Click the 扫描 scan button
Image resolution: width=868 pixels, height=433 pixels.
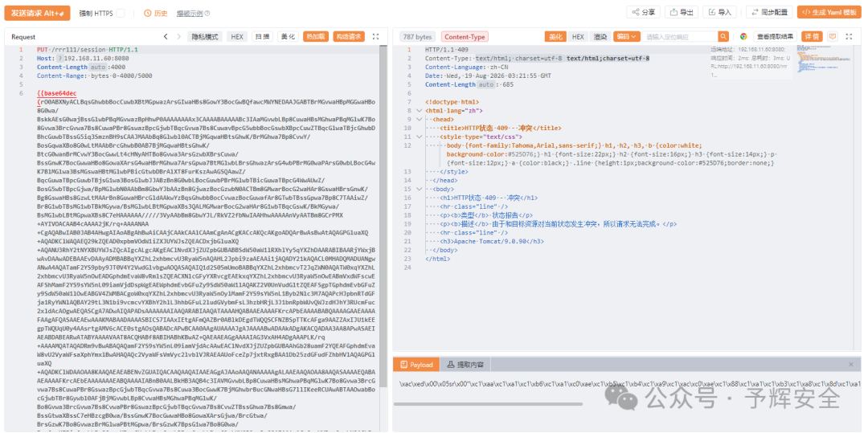(x=262, y=36)
